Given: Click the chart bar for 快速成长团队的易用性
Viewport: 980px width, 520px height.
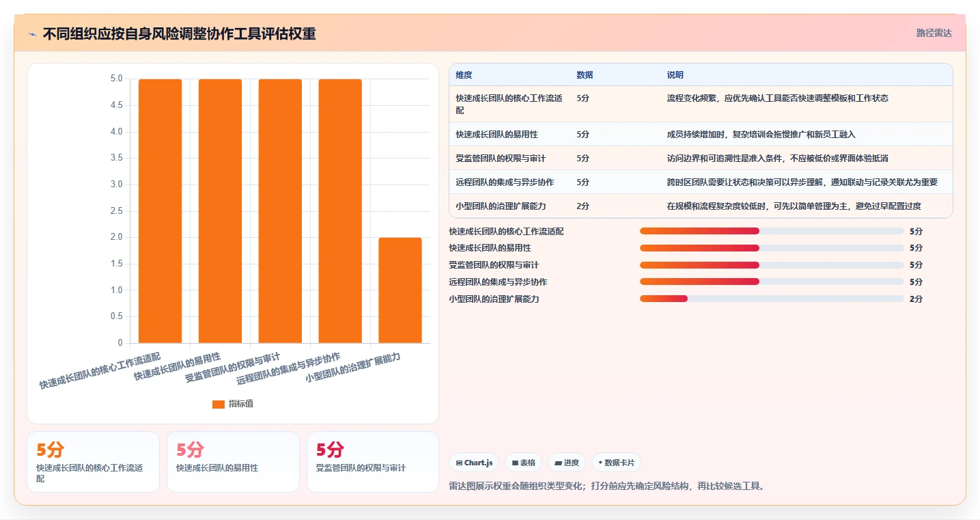Looking at the screenshot, I should pyautogui.click(x=220, y=211).
